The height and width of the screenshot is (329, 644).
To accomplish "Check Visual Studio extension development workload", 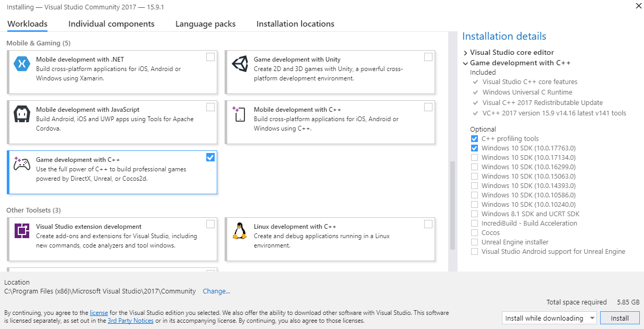I will [x=210, y=224].
